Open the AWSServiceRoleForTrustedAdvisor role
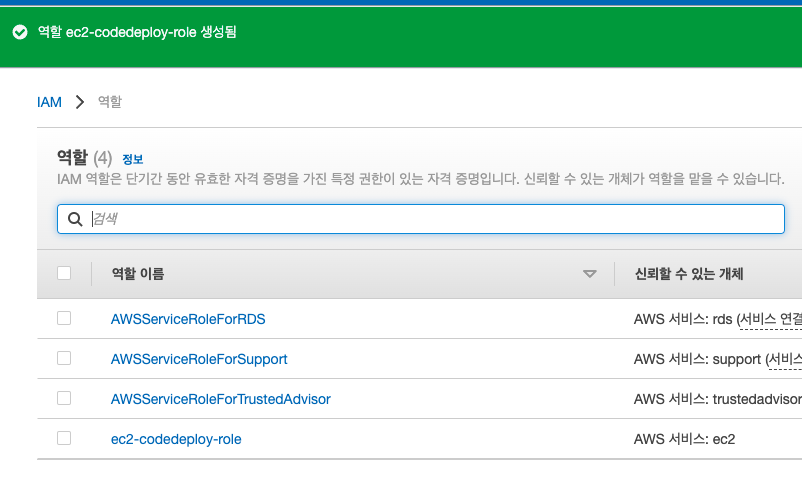 click(221, 399)
